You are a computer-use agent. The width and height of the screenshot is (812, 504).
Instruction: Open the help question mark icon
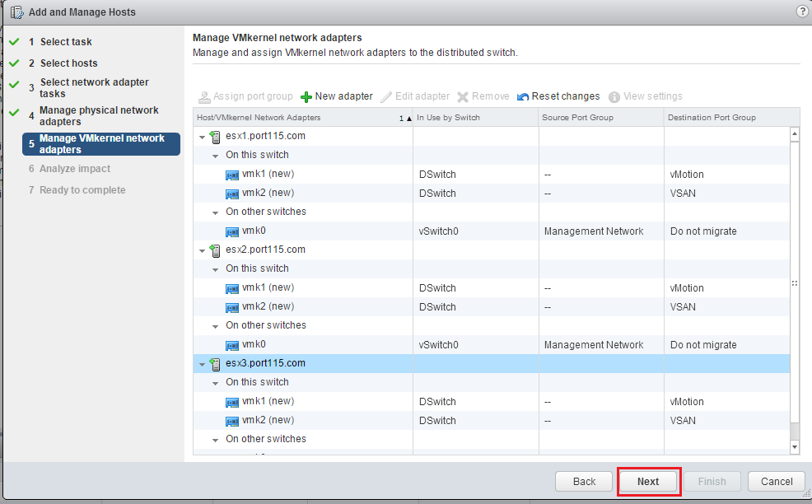[x=802, y=12]
